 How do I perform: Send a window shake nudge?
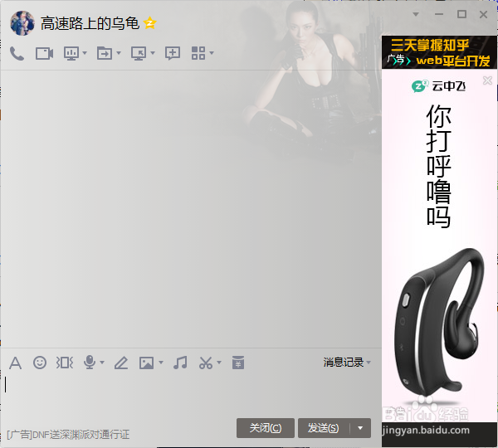tap(65, 363)
